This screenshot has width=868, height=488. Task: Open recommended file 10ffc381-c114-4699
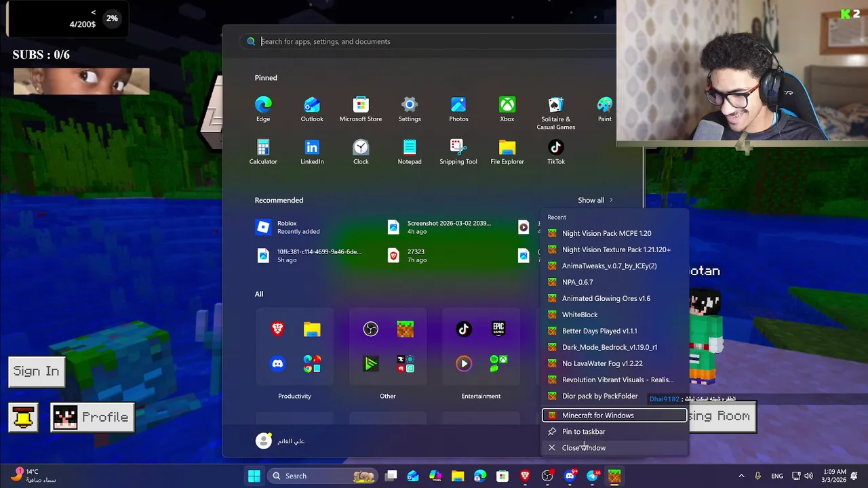[312, 256]
